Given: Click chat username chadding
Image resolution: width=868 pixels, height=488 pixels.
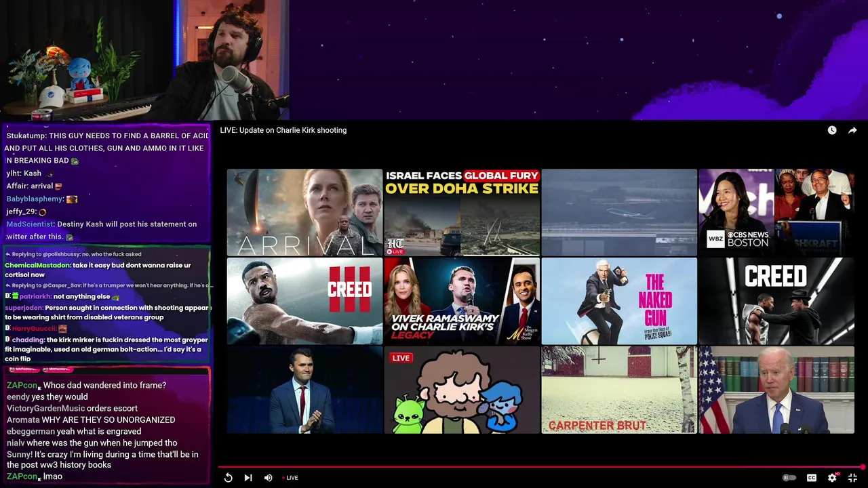Looking at the screenshot, I should pos(28,340).
